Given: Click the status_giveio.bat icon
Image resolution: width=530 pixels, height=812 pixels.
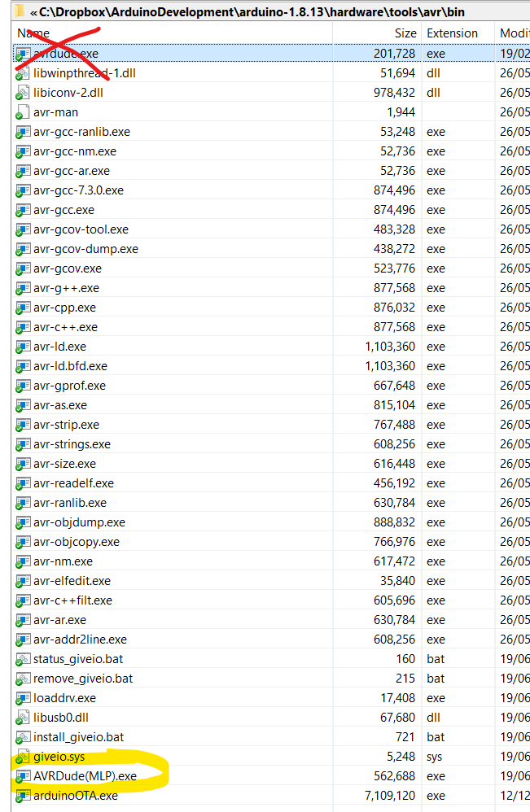Looking at the screenshot, I should point(22,659).
